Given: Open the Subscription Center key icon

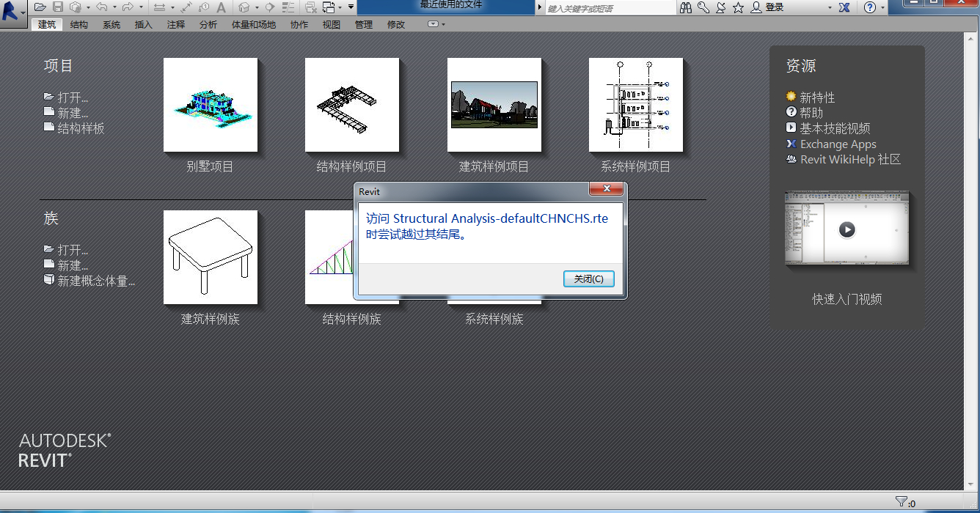Looking at the screenshot, I should pos(703,7).
